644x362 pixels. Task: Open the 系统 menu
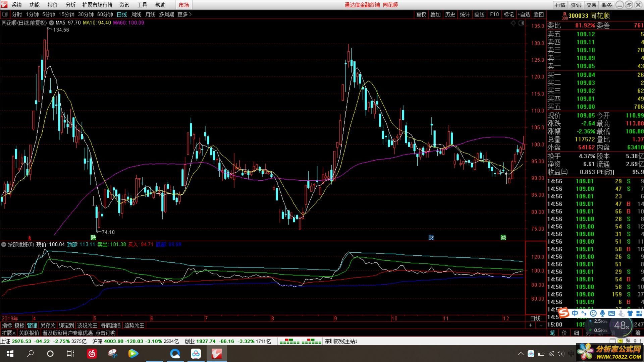[16, 5]
